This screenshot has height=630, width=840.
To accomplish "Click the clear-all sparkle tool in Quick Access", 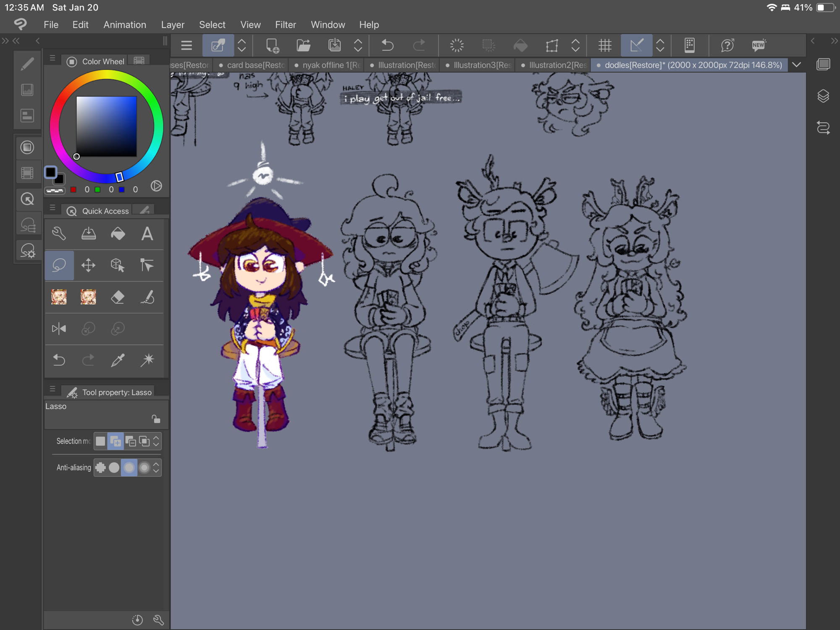I will point(147,360).
